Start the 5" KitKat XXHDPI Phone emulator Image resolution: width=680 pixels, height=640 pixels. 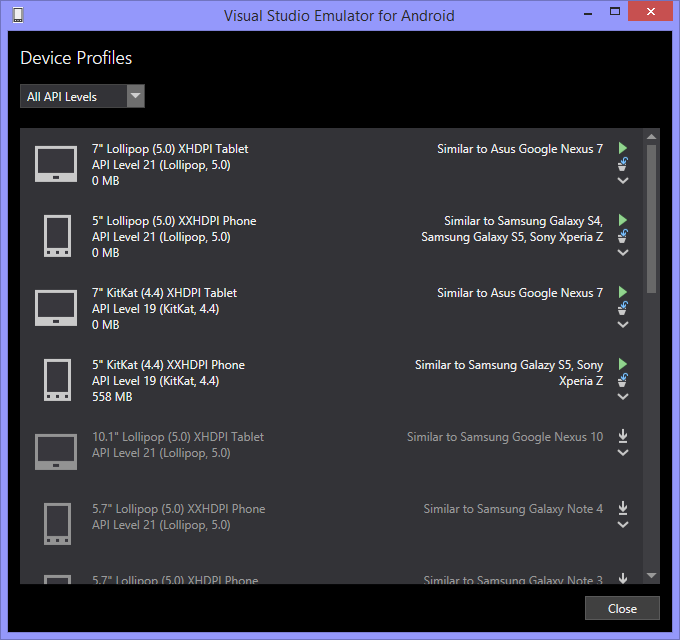[623, 363]
